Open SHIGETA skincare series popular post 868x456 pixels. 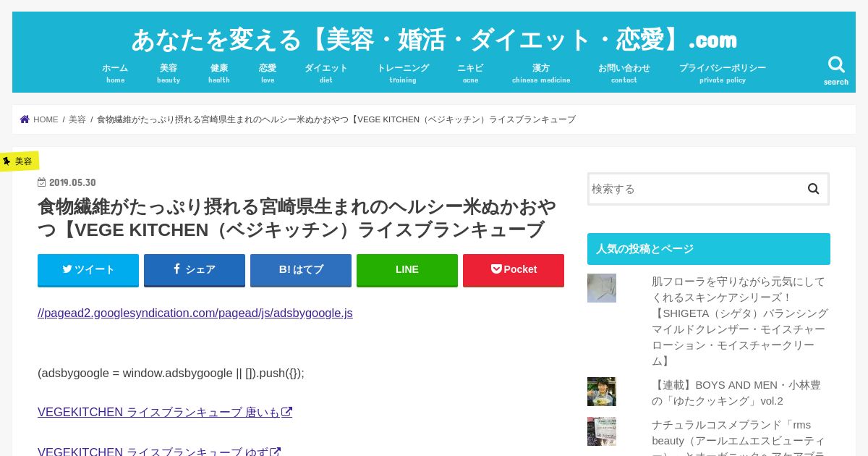coord(740,321)
